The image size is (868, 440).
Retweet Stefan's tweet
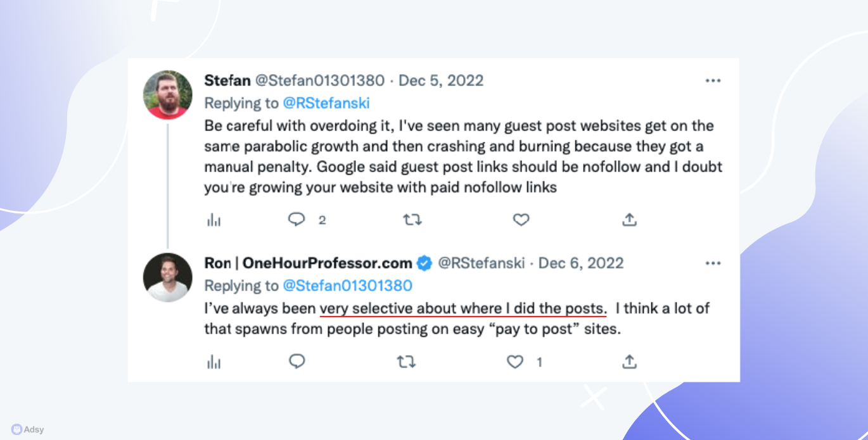412,220
